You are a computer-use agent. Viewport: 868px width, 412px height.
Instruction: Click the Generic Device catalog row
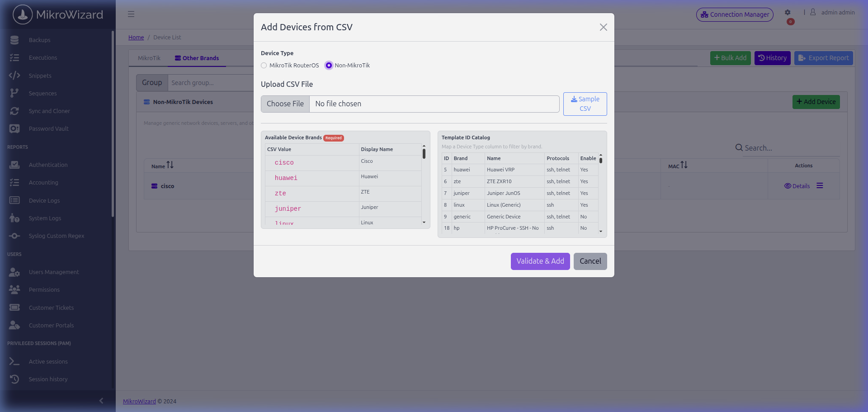tap(520, 217)
